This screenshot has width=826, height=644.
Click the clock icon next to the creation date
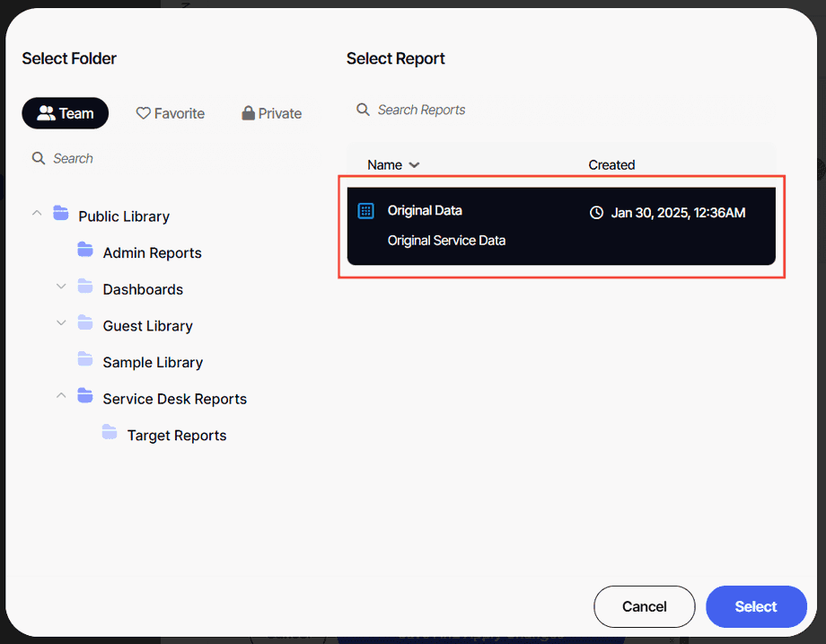tap(597, 213)
